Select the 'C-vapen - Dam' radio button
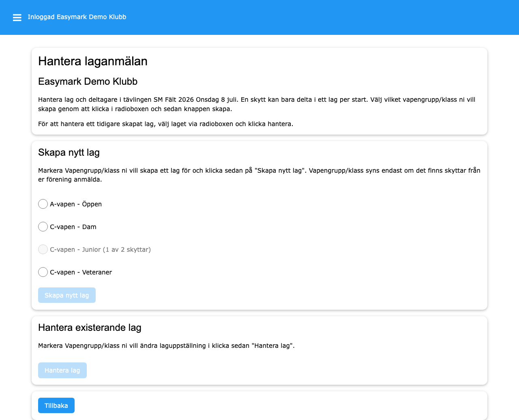Viewport: 519px width, 420px height. click(x=43, y=227)
